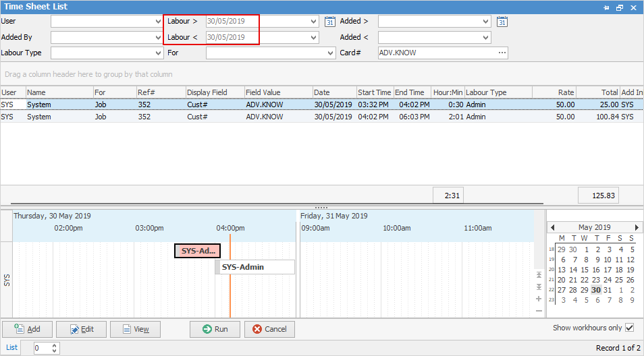Select highlighted day 30 in calendar
644x356 pixels.
[x=596, y=290]
